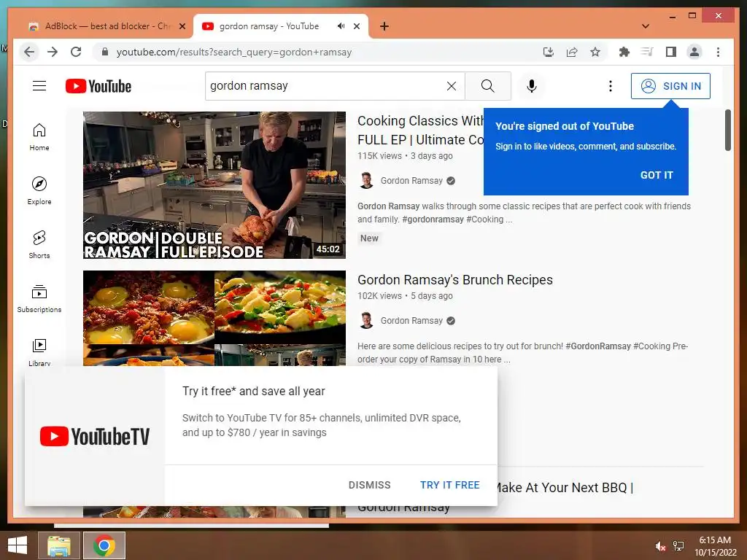This screenshot has width=747, height=560.
Task: Click the SIGN IN button
Action: tap(670, 86)
